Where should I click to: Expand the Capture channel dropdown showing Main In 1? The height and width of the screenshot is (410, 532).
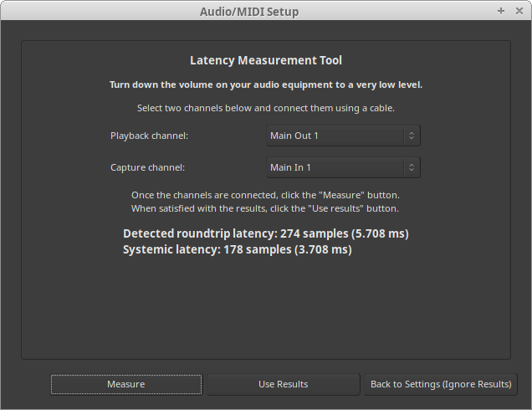[335, 167]
